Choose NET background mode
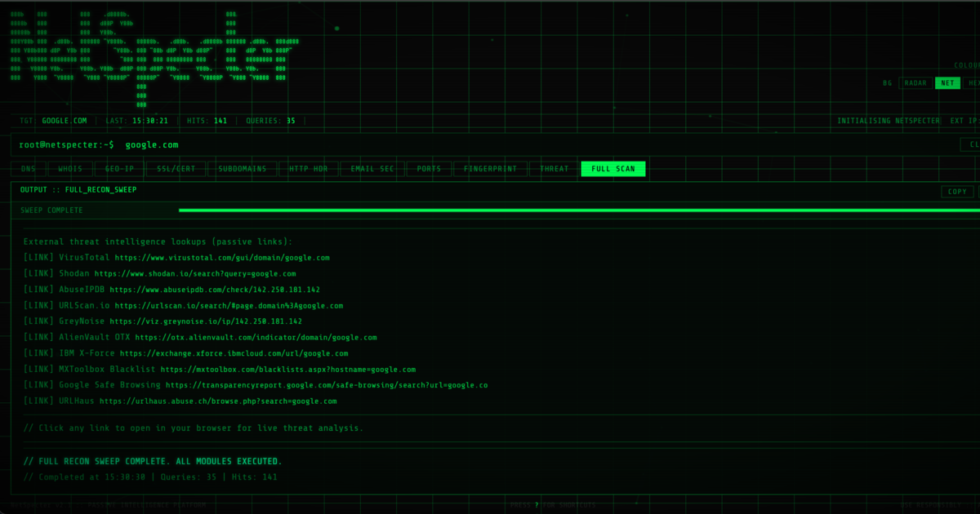The height and width of the screenshot is (514, 980). (x=947, y=82)
